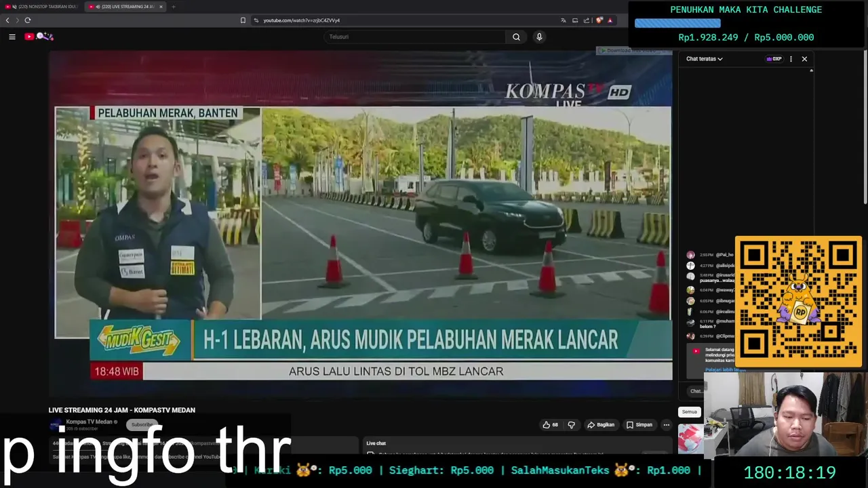Open a new browser tab with plus

174,7
